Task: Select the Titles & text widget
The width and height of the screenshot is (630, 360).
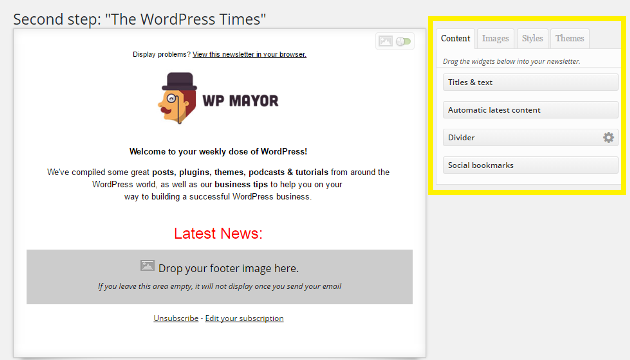Action: pos(530,82)
